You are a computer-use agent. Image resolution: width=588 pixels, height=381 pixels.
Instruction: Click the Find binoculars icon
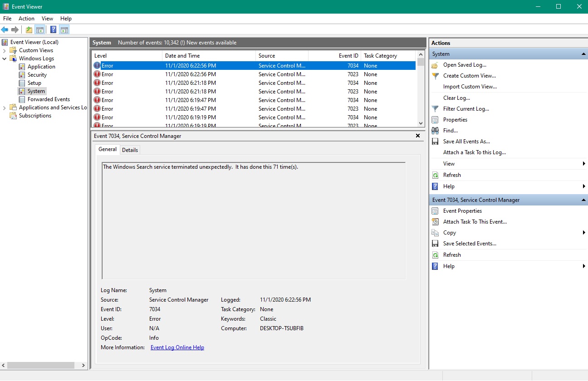(435, 131)
